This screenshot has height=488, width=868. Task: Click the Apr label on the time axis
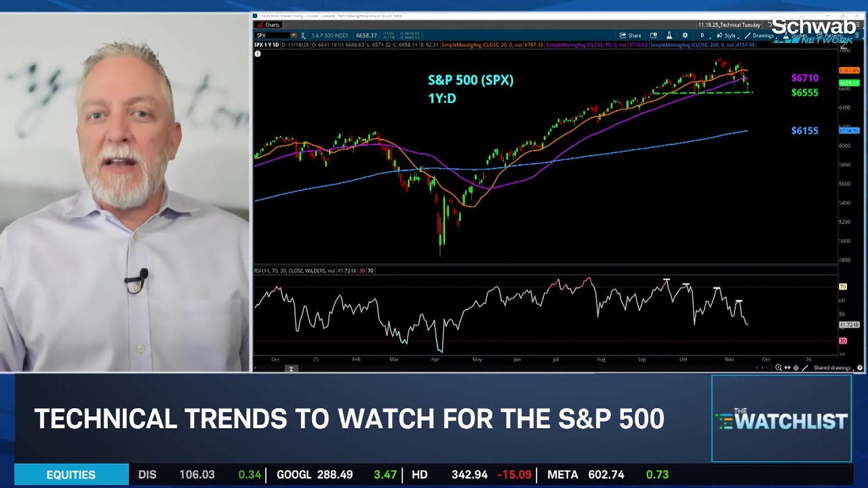coord(435,359)
